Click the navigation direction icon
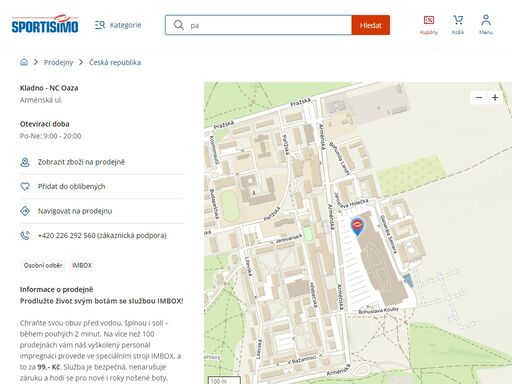The image size is (512, 384). [25, 211]
